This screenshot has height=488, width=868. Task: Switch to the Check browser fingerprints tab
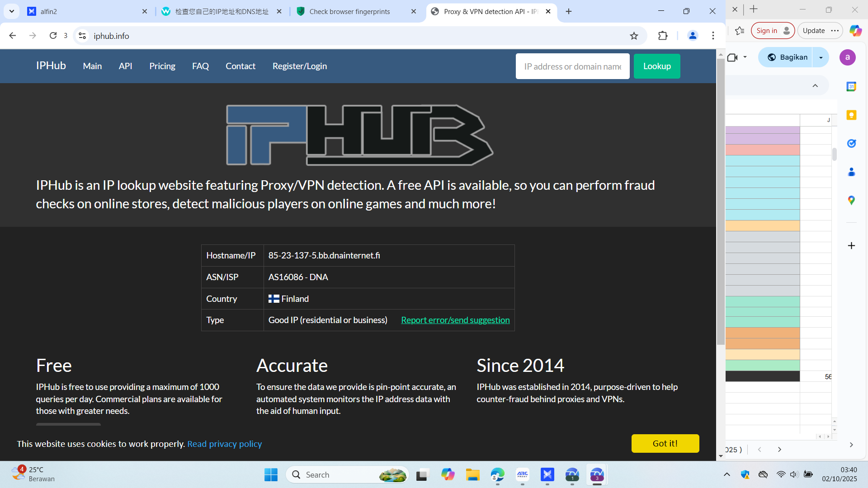point(349,11)
